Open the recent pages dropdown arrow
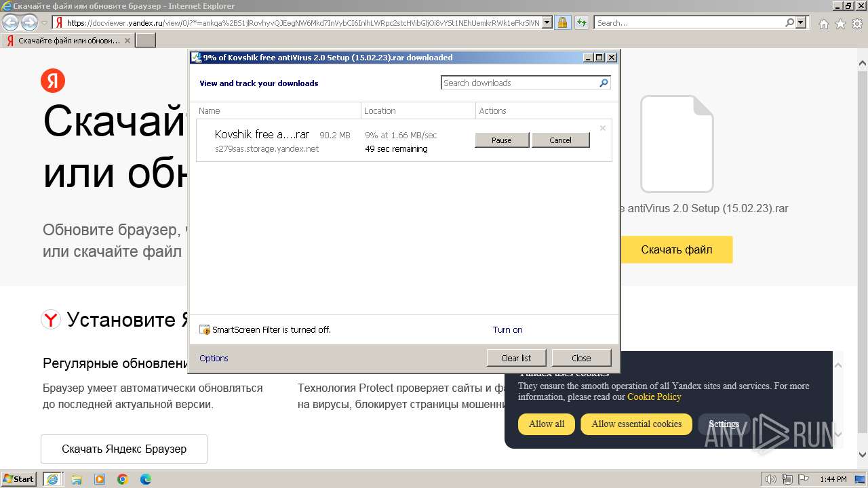This screenshot has width=868, height=488. [x=44, y=23]
